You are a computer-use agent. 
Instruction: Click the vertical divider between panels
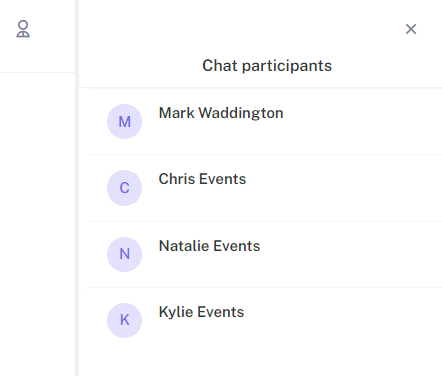click(x=77, y=188)
